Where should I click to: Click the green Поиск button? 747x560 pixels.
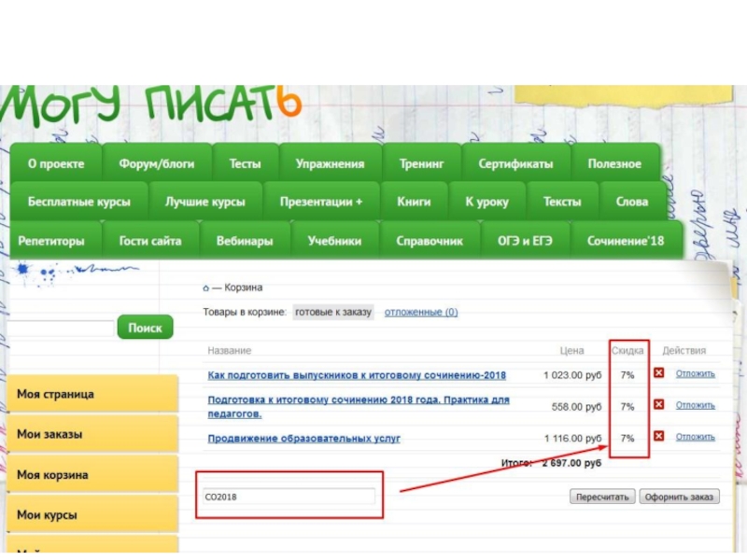(x=145, y=328)
